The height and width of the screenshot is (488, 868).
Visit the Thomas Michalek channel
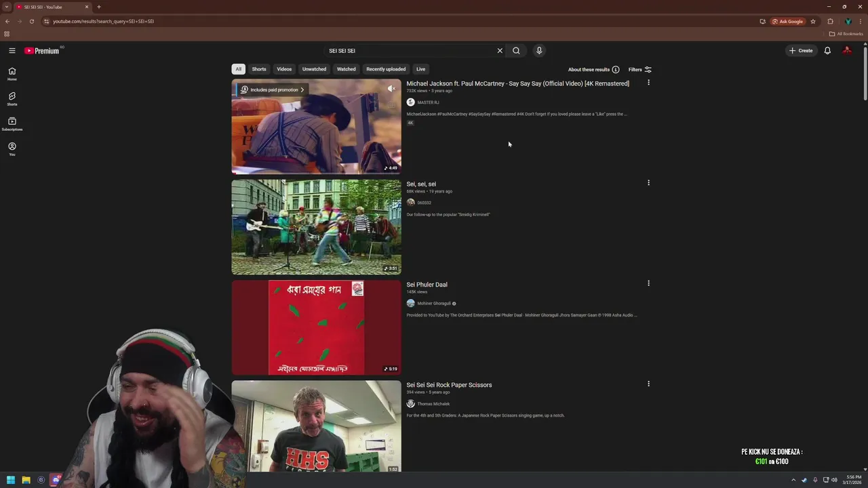point(433,404)
